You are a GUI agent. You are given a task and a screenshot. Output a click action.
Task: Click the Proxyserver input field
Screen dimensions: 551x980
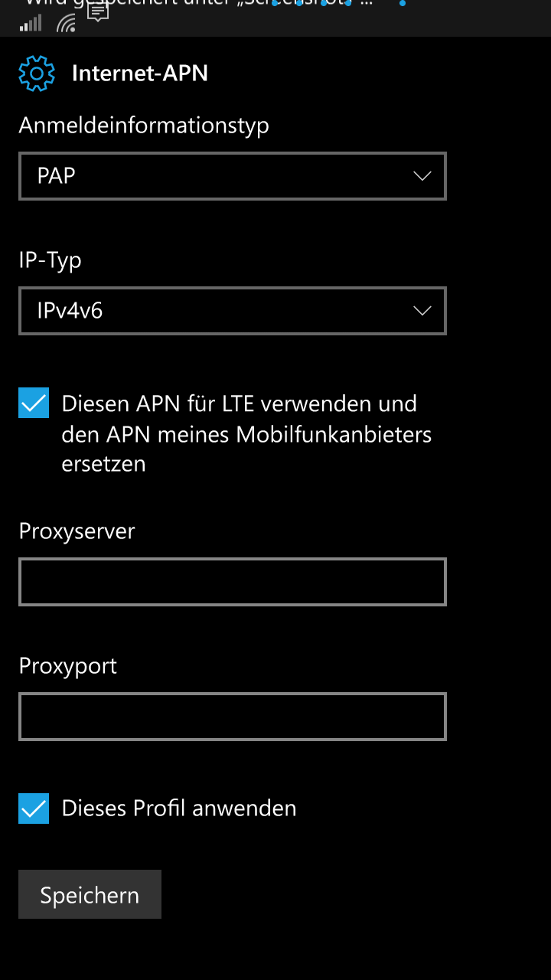pos(232,582)
